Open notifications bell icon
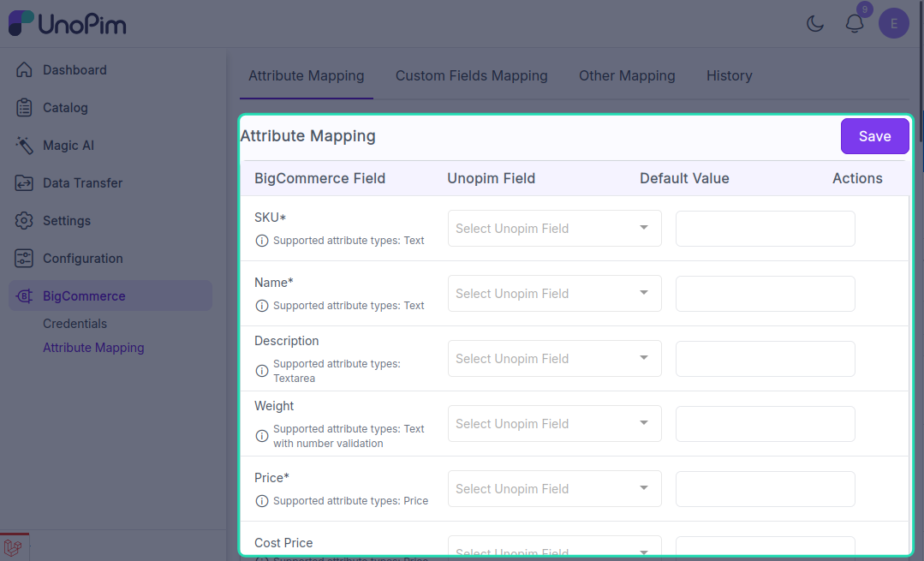This screenshot has height=561, width=924. coord(855,24)
